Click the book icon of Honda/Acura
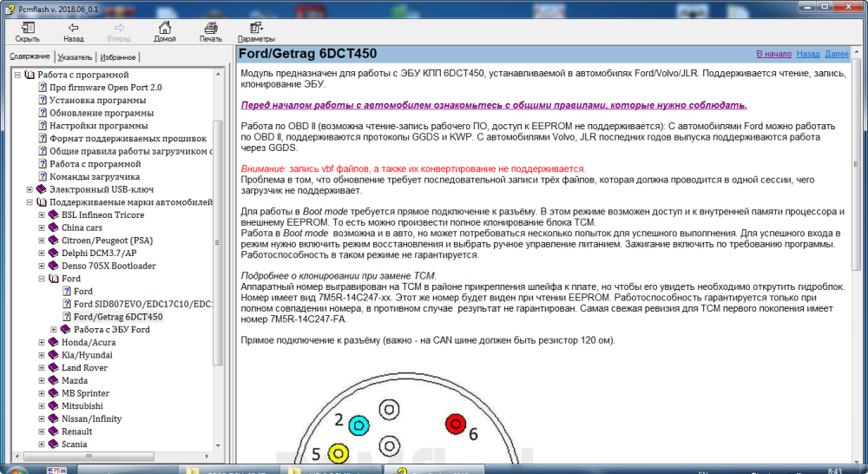868x474 pixels. point(54,342)
